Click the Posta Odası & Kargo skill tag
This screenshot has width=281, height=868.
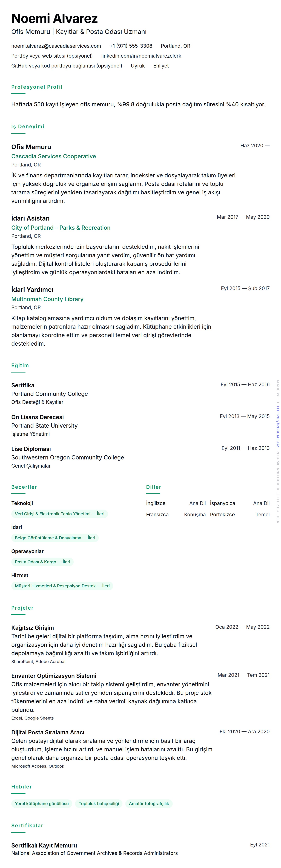42,562
